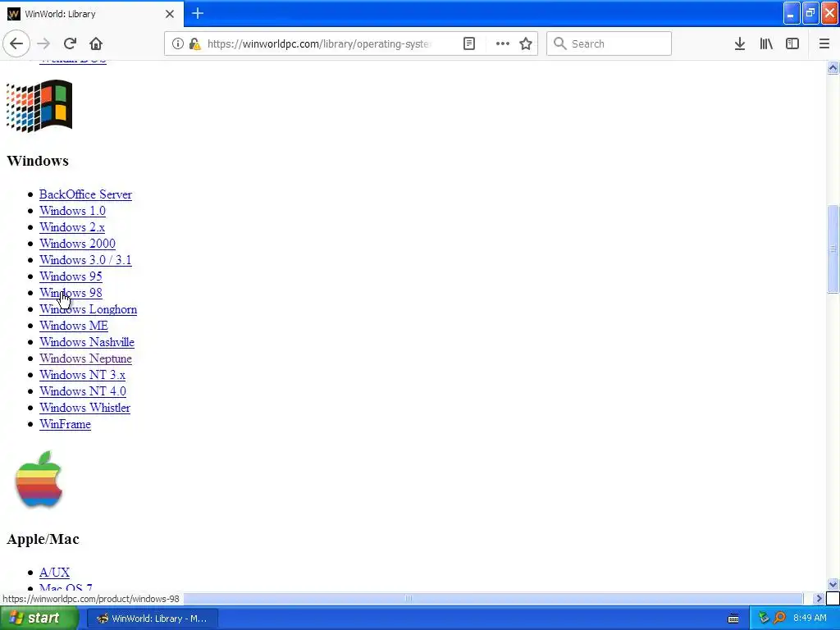Screen dimensions: 840x630
Task: Click the vertical scrollbar thumb
Action: tap(833, 249)
